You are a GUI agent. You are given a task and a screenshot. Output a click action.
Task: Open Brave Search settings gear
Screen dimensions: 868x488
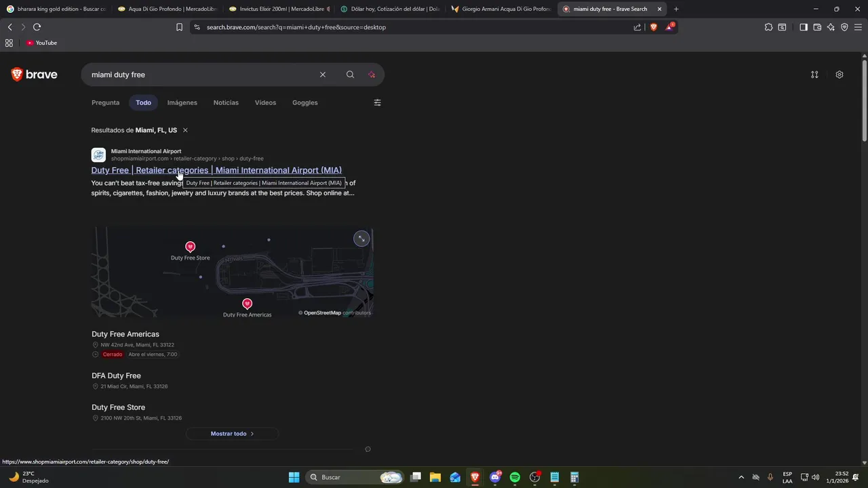point(840,75)
